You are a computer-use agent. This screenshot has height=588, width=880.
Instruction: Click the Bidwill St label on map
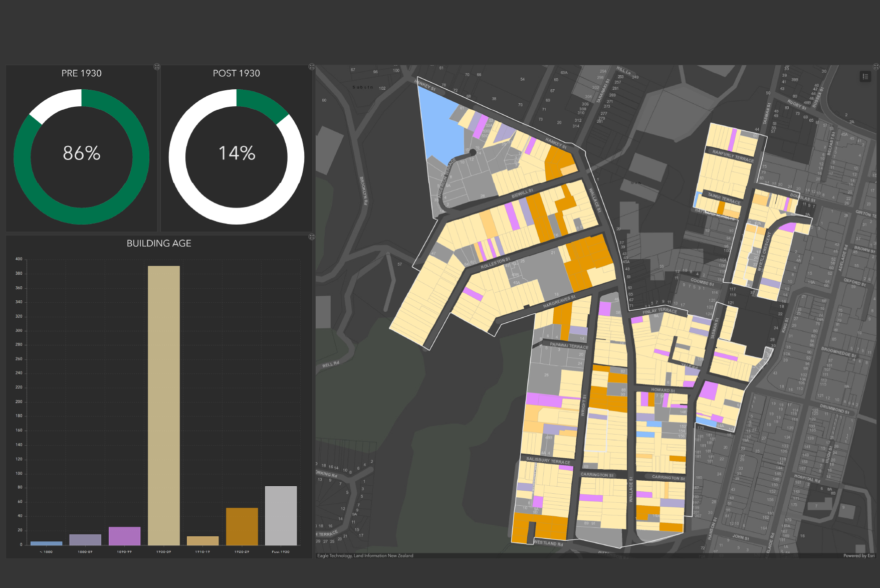tap(522, 193)
